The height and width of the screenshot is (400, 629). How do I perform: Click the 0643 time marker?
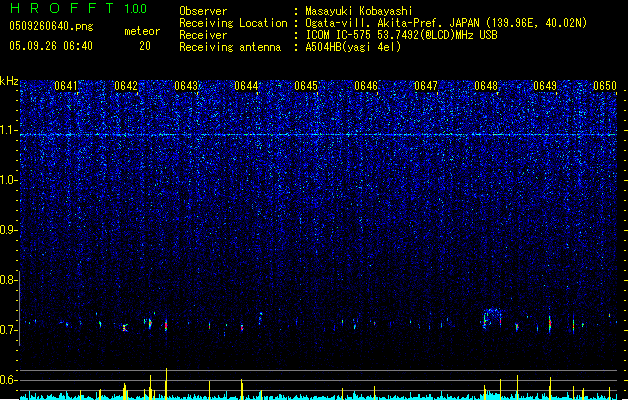(186, 86)
